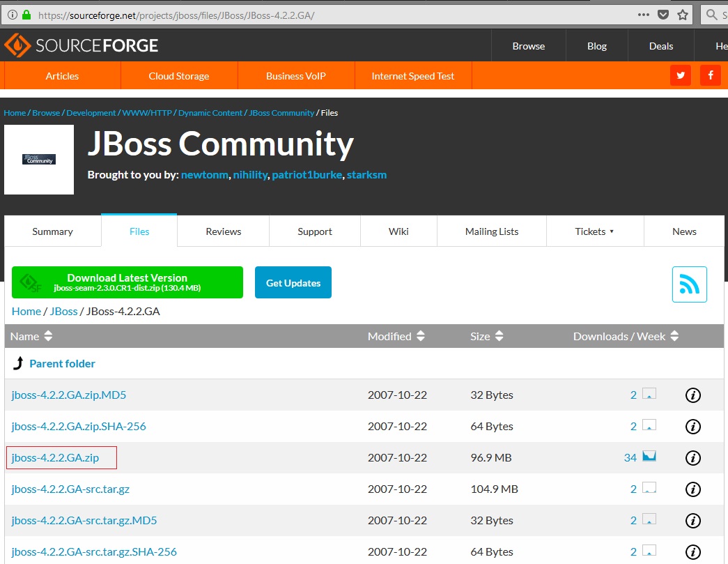Open the page actions ellipsis menu
The height and width of the screenshot is (564, 728).
pyautogui.click(x=644, y=15)
